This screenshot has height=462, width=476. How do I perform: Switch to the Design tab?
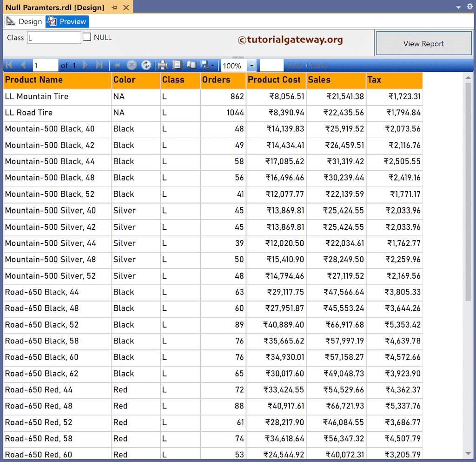24,21
